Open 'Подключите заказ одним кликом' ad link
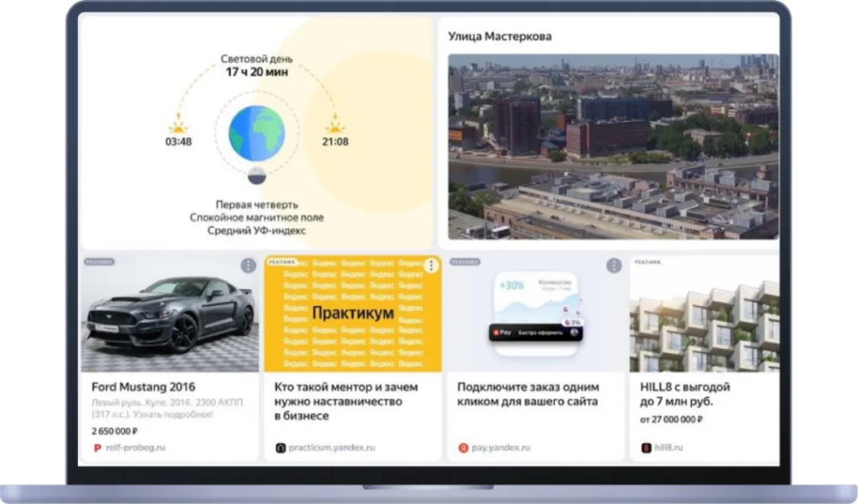Image resolution: width=859 pixels, height=504 pixels. pos(528,394)
